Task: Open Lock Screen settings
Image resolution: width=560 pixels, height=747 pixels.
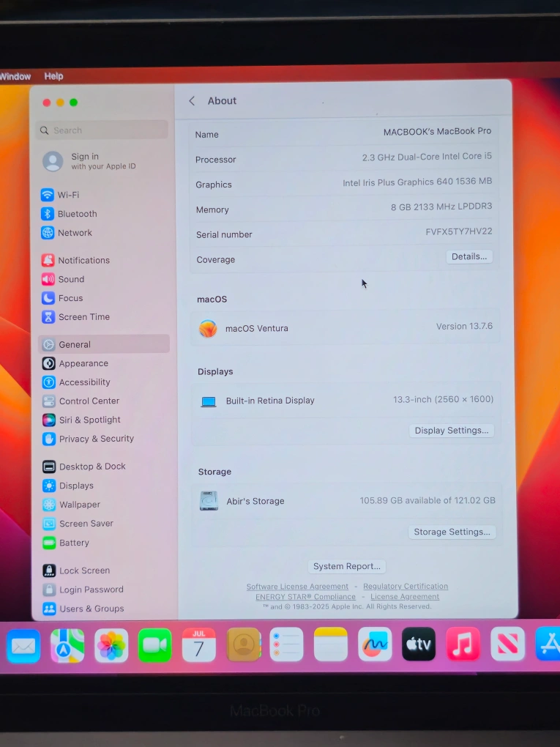Action: pos(76,571)
